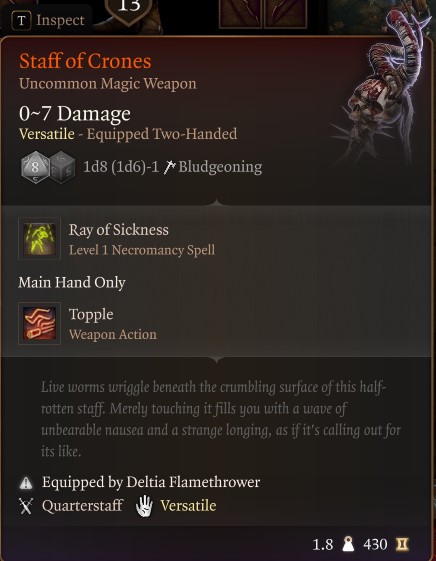The height and width of the screenshot is (561, 436).
Task: Click the gold coin icon near 430
Action: (x=402, y=544)
